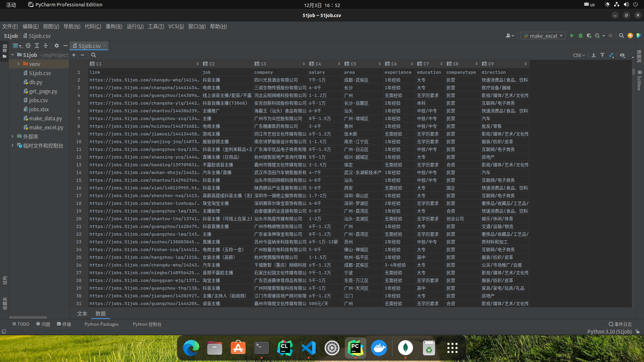Image resolution: width=644 pixels, height=362 pixels.
Task: Expand 临时文件和控制台 node
Action: 12,145
